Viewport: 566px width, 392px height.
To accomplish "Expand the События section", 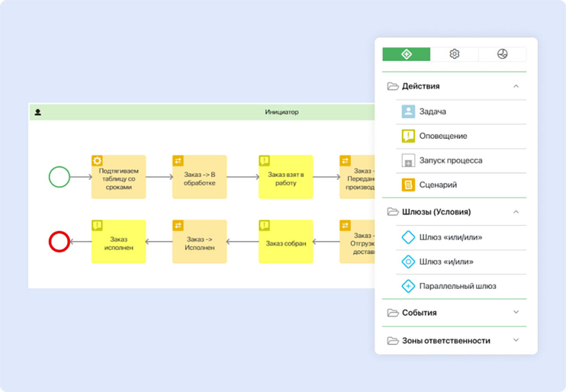I will click(x=516, y=312).
